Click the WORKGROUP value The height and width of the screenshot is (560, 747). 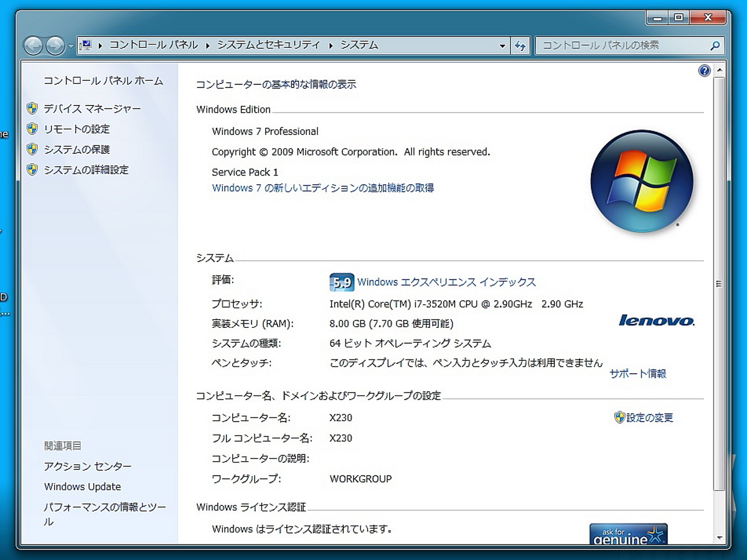point(360,479)
